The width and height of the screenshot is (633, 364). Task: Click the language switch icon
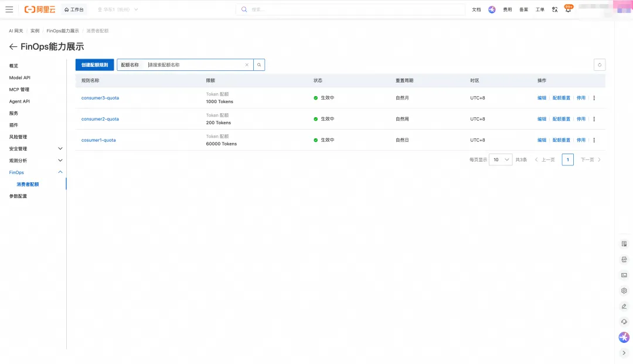[x=554, y=10]
